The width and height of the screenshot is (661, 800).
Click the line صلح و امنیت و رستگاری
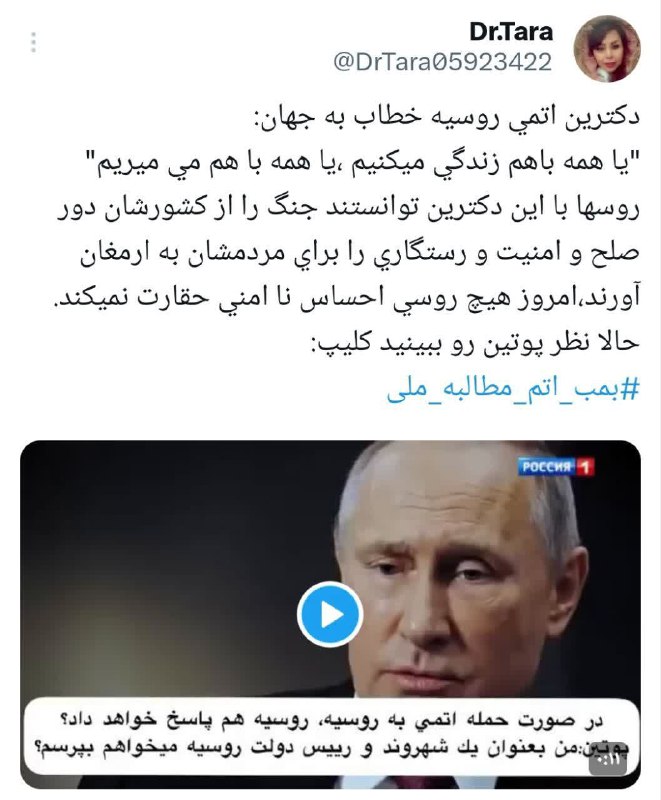click(x=360, y=254)
